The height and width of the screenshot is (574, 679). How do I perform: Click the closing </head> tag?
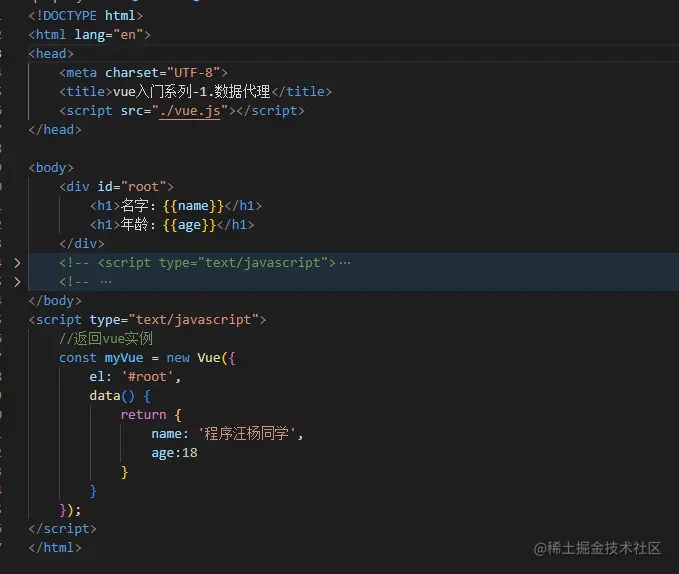(55, 130)
